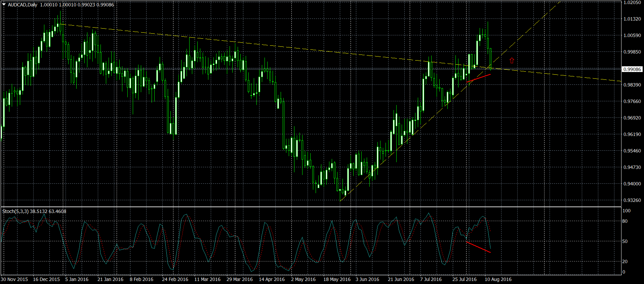Click the 10 Aug 2016 date label

(x=498, y=279)
